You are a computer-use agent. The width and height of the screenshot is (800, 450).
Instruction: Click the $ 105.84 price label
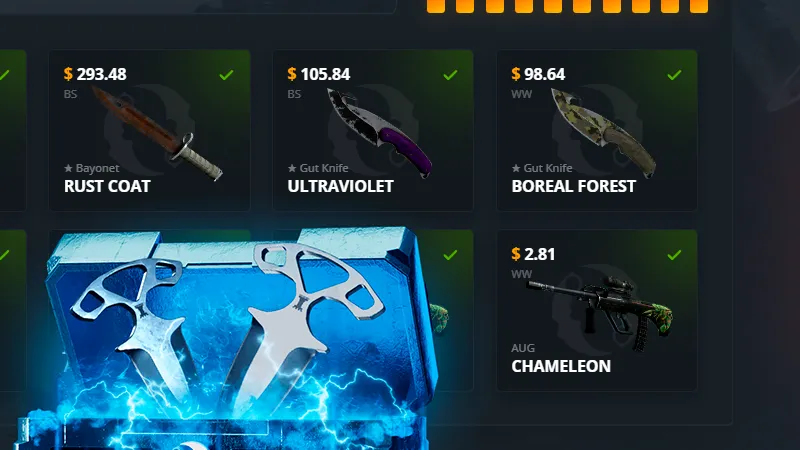click(x=318, y=74)
